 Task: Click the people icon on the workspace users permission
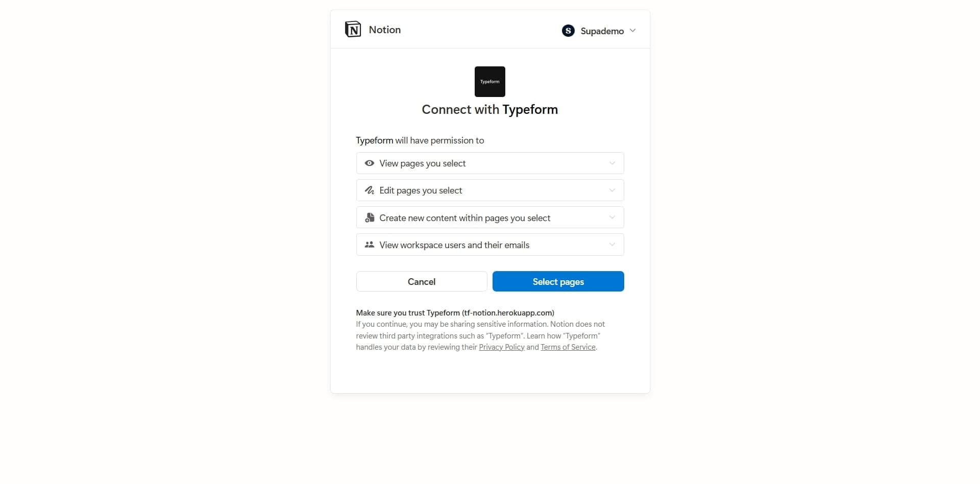point(370,245)
